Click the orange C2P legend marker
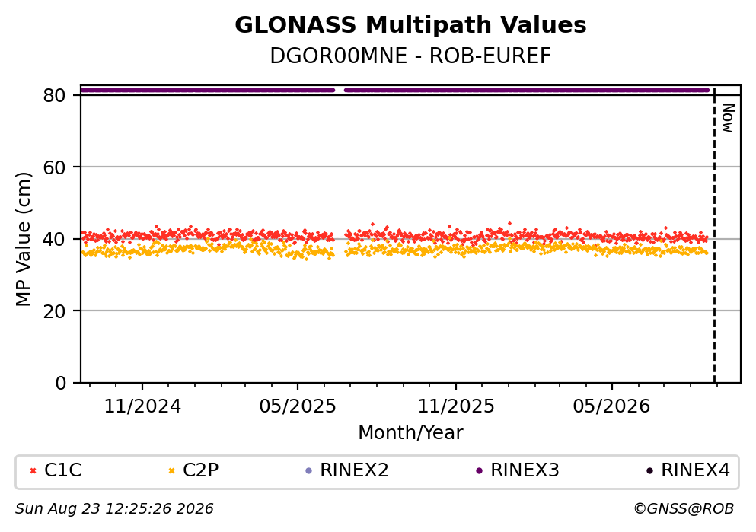756x532 pixels. point(171,471)
